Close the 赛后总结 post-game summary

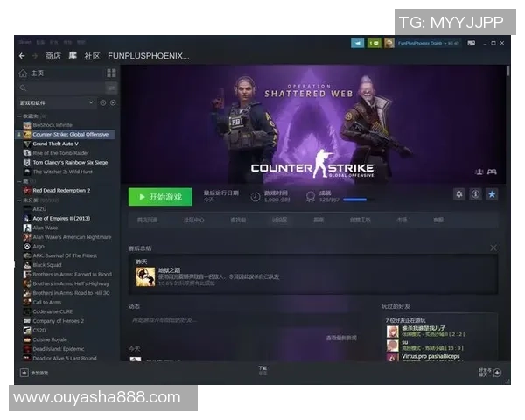493,248
